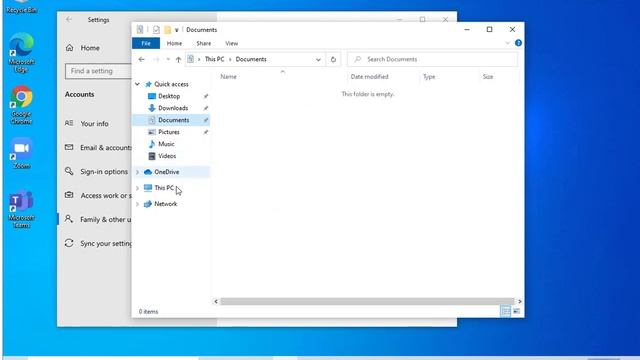Click horizontal scrollbar left arrow
Screen dimensions: 640x360
[216, 302]
